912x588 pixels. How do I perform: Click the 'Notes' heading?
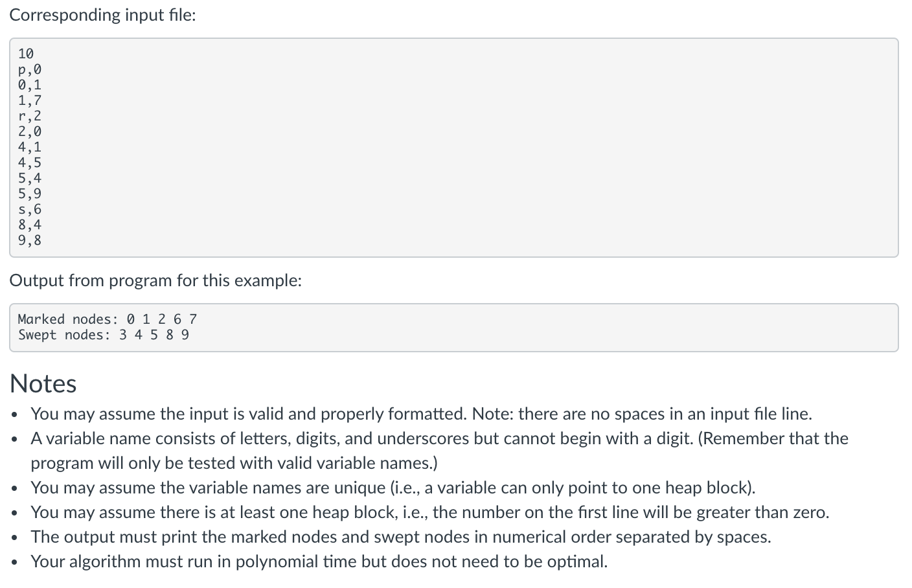point(43,383)
